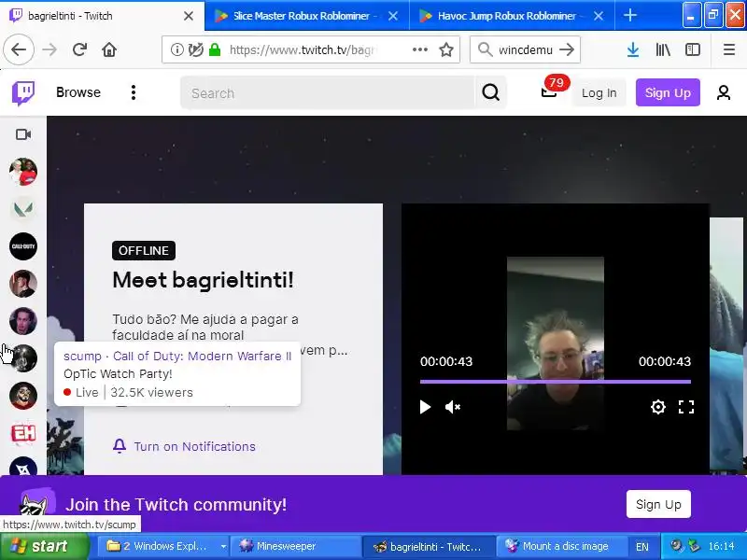
Task: Open a new browser tab
Action: pyautogui.click(x=629, y=16)
